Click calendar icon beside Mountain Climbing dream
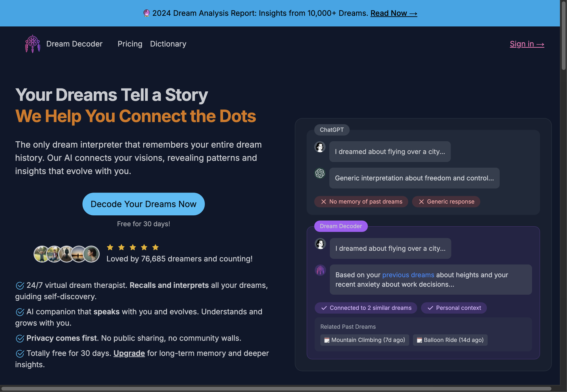Screen dimensions: 567x392 (x=327, y=340)
